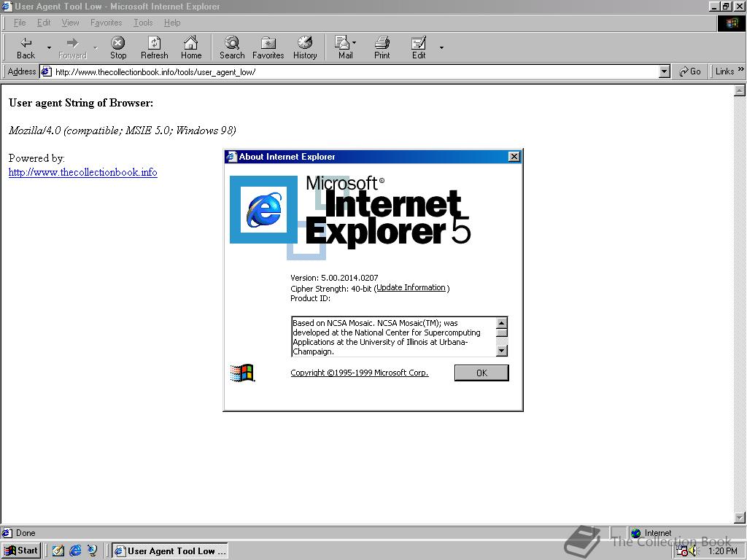Click the page scrollbar up arrow
747x560 pixels.
point(740,90)
